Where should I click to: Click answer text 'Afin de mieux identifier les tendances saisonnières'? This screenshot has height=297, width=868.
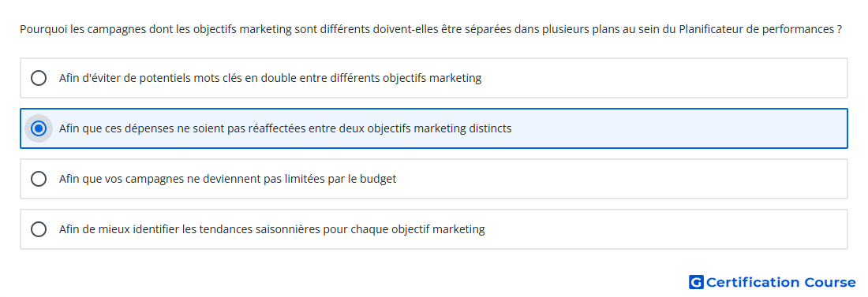point(189,229)
